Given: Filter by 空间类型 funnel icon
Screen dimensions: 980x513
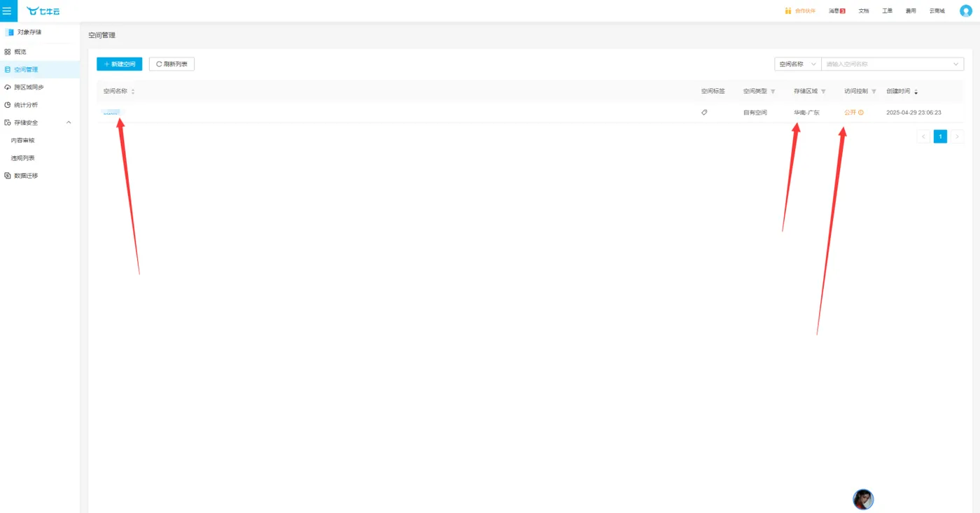Looking at the screenshot, I should [773, 92].
